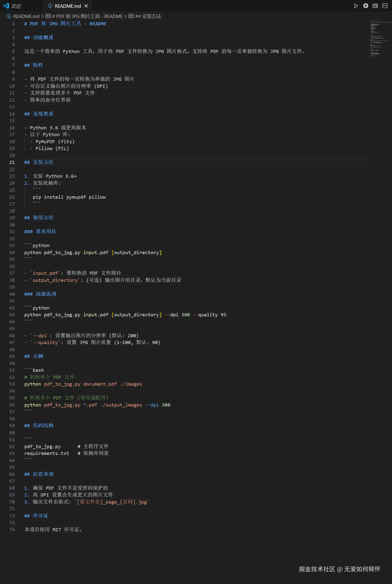Screen dimensions: 392x584
Task: Split the editor with the split-pane icon
Action: (385, 6)
